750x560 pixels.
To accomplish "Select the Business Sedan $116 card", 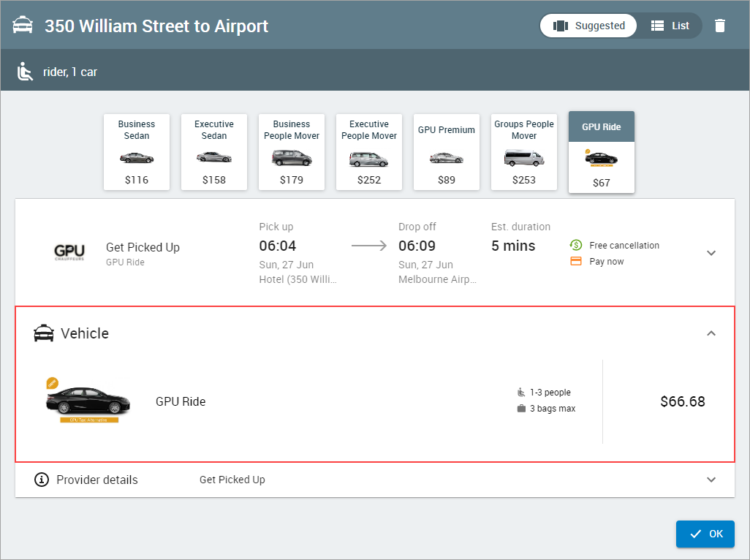I will pyautogui.click(x=137, y=152).
